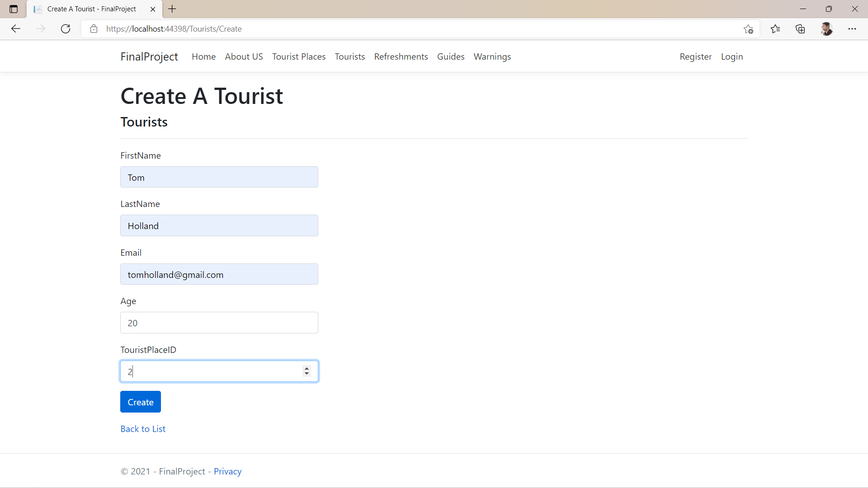Screen dimensions: 868x488
Task: Increment TouristPlaceID using the stepper arrow
Action: coord(307,368)
